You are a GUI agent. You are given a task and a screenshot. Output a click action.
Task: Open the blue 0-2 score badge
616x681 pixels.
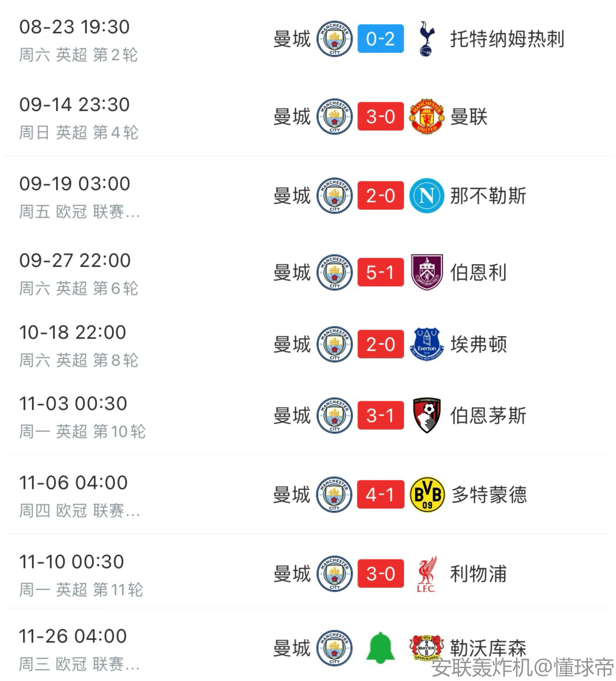(381, 39)
